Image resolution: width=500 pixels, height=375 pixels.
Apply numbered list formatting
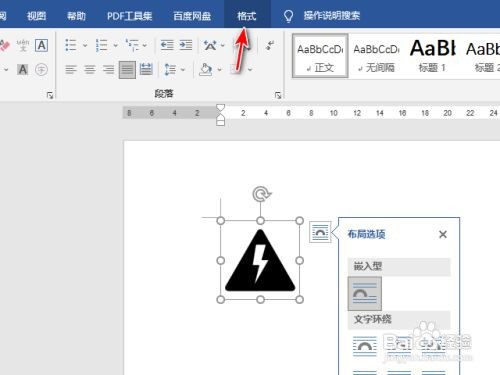[101, 45]
